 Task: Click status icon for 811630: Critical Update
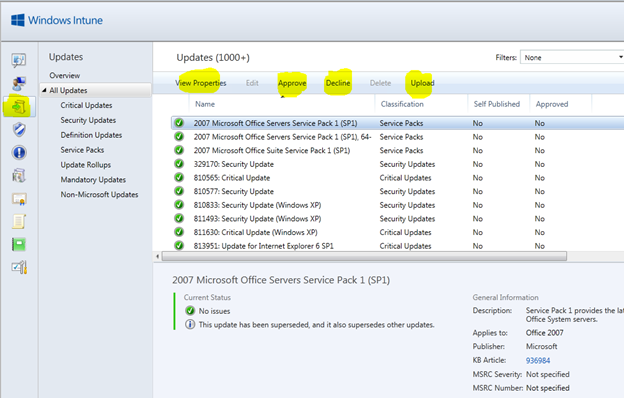click(179, 232)
